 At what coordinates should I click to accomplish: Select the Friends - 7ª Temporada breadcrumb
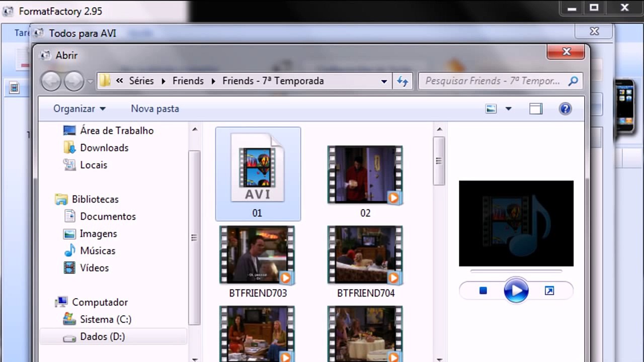[x=273, y=81]
